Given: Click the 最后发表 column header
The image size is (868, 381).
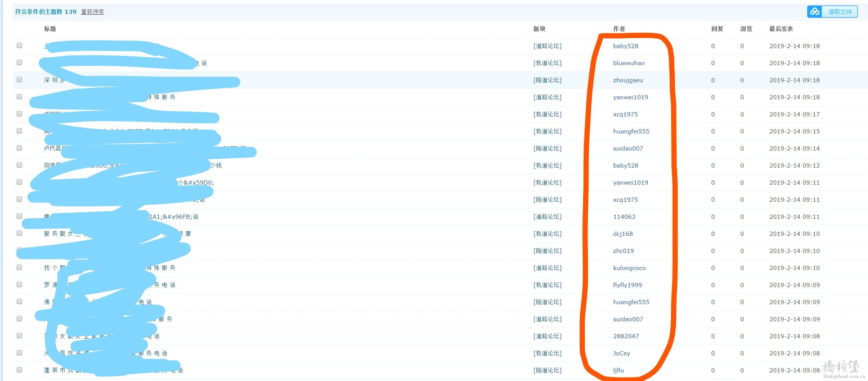Looking at the screenshot, I should click(x=781, y=29).
